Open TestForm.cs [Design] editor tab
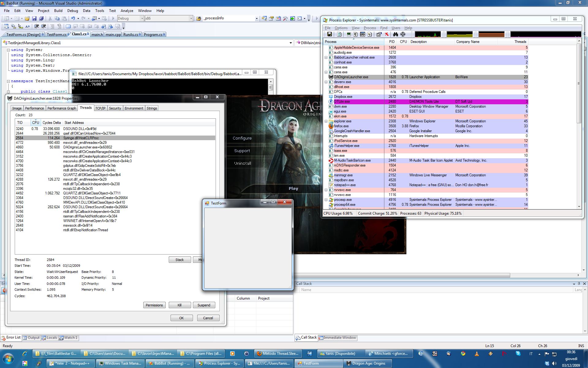This screenshot has width=588, height=368. click(x=24, y=34)
